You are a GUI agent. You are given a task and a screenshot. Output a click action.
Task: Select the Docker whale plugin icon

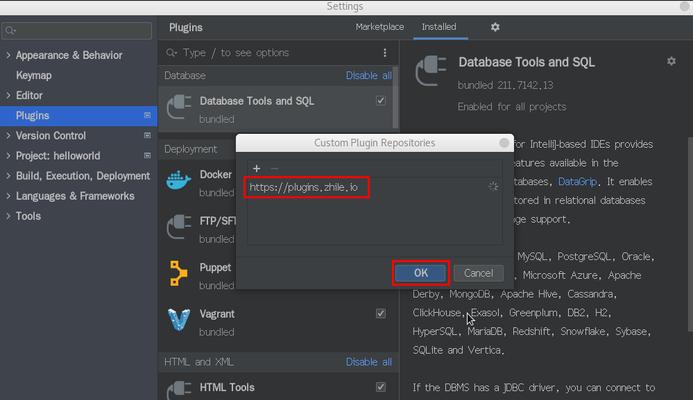(179, 180)
